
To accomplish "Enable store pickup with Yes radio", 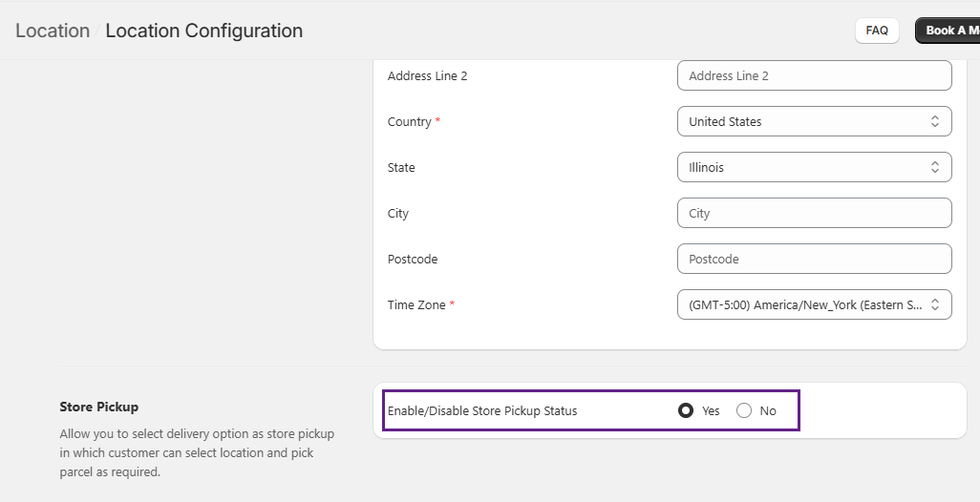I will point(686,411).
